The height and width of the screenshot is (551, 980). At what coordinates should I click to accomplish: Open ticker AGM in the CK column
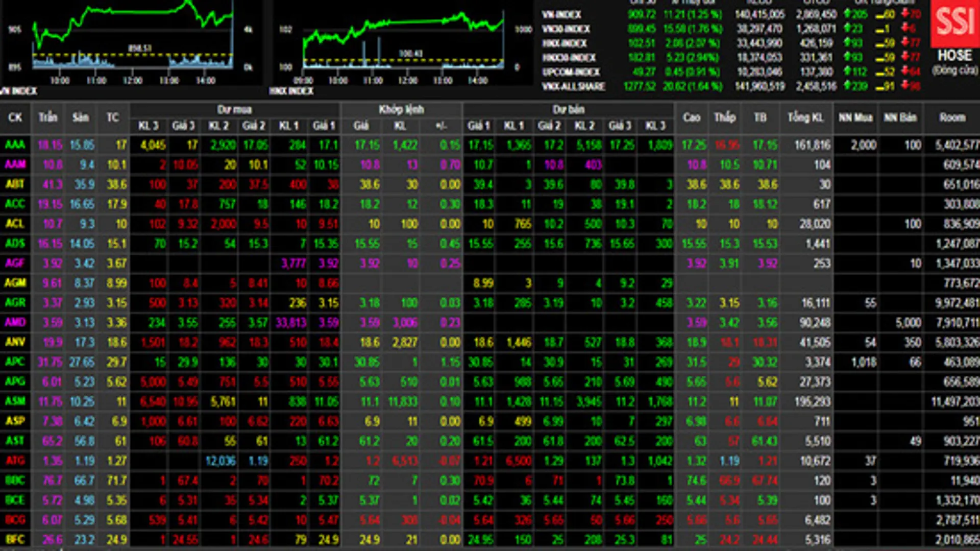pos(15,282)
